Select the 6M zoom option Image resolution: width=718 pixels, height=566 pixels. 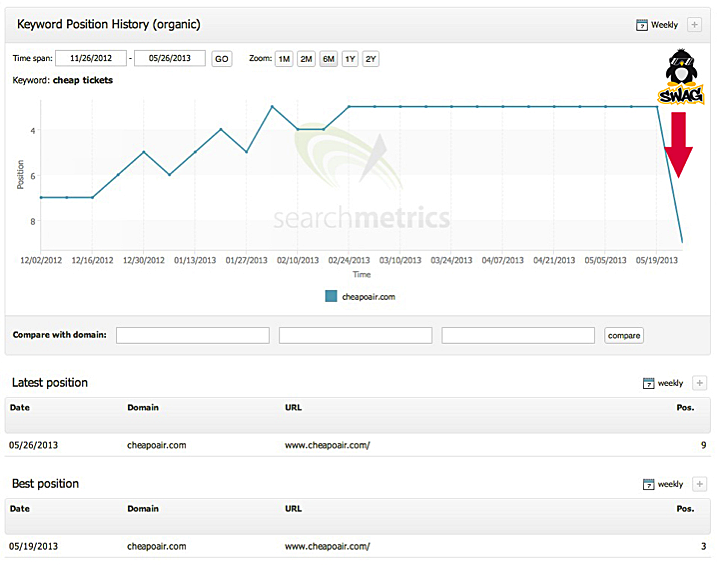pos(328,59)
